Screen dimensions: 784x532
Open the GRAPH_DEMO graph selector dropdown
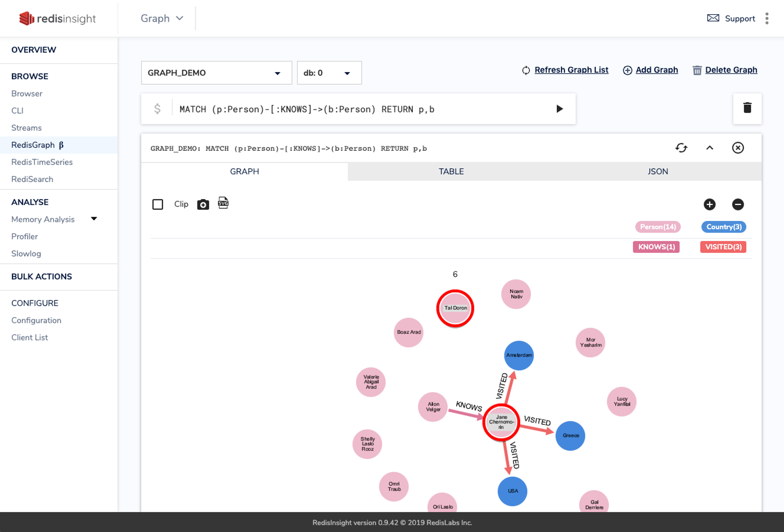(x=217, y=73)
